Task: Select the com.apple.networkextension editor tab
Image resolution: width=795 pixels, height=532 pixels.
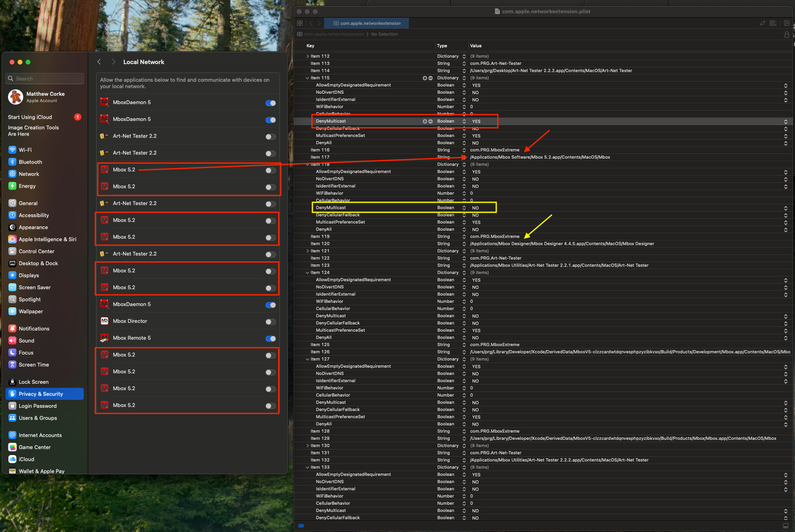Action: coord(366,23)
